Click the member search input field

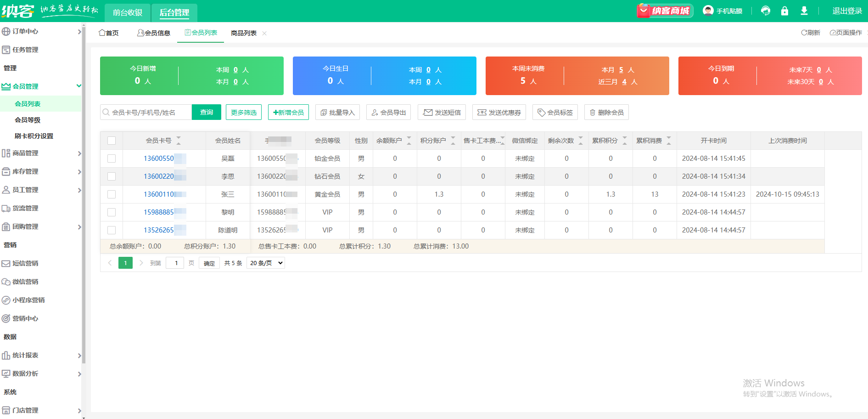coord(149,113)
